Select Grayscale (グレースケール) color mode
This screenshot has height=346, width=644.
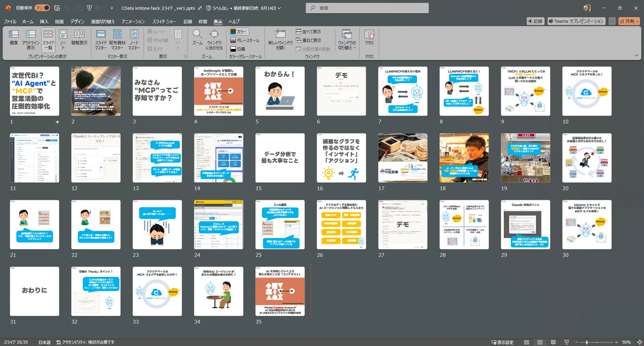[x=245, y=40]
